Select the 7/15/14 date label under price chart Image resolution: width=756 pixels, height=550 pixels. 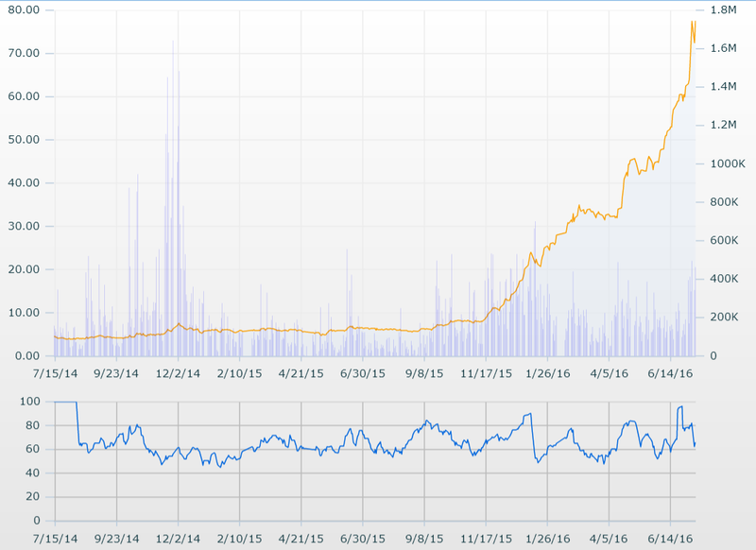click(54, 373)
